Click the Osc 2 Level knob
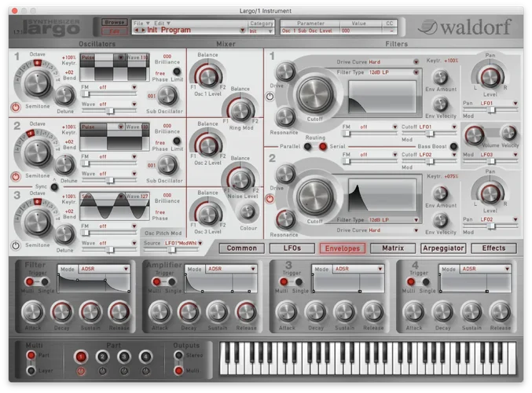The height and width of the screenshot is (393, 532). [208, 145]
